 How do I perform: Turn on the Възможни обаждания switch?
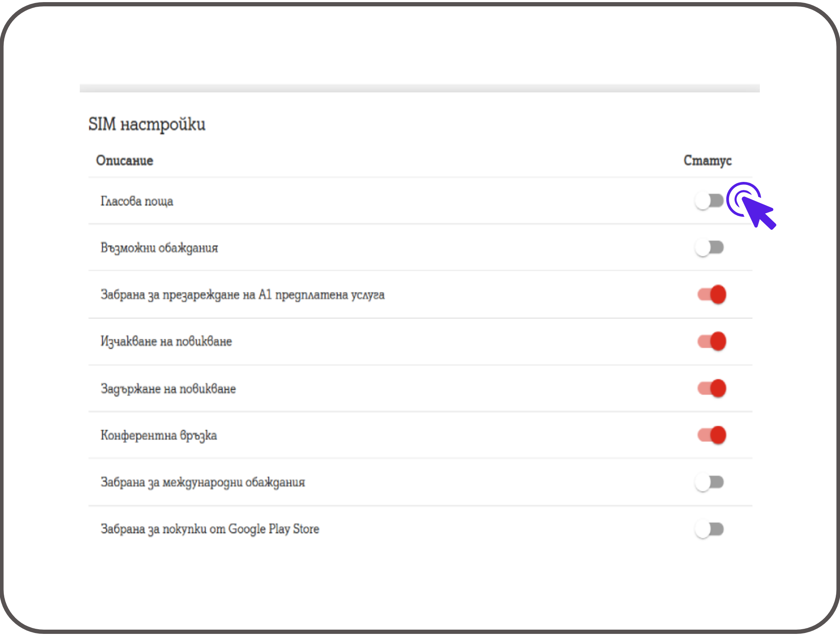click(x=709, y=248)
